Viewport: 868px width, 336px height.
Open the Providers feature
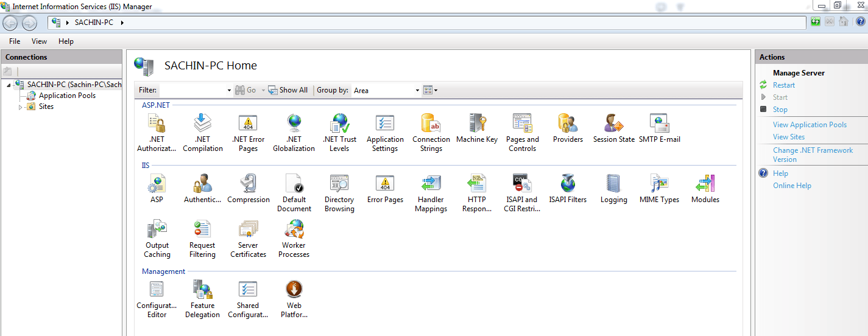568,128
